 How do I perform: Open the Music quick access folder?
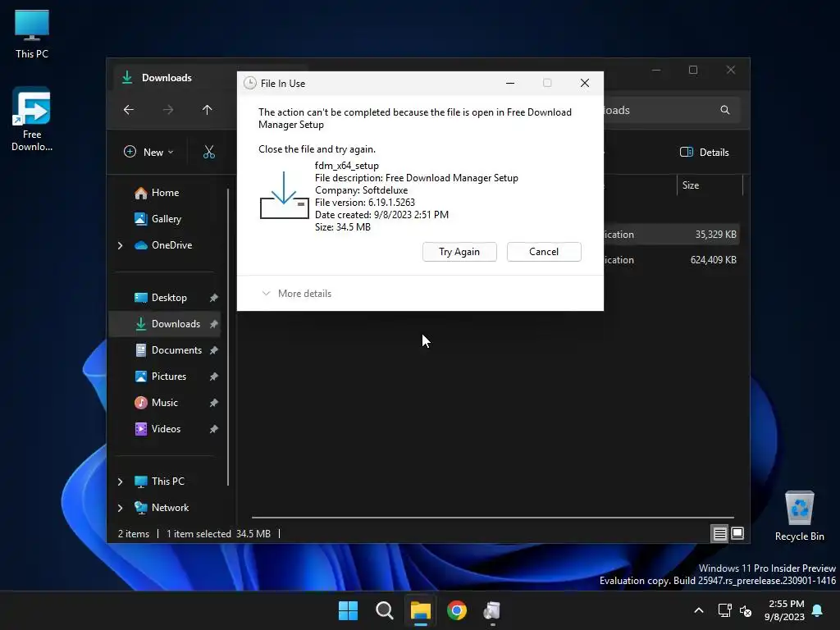coord(164,402)
